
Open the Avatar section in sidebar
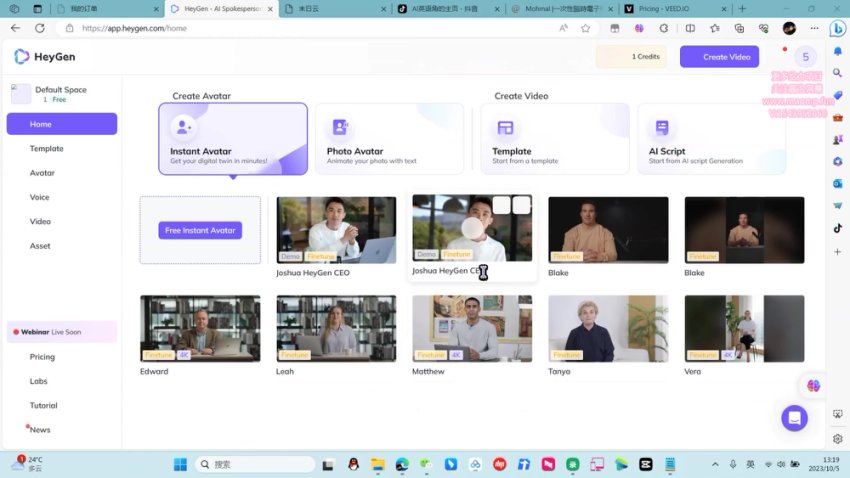(42, 173)
